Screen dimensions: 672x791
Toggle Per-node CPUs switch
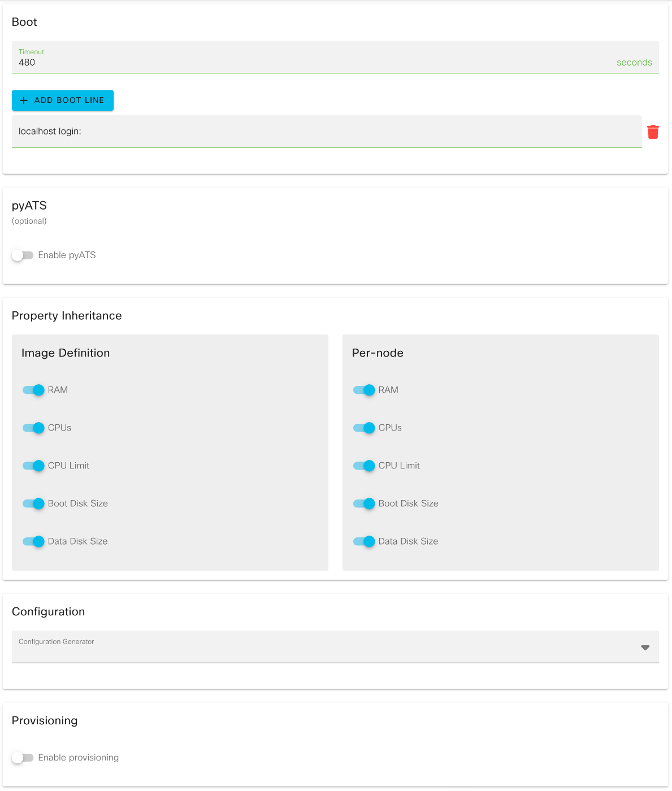point(364,428)
